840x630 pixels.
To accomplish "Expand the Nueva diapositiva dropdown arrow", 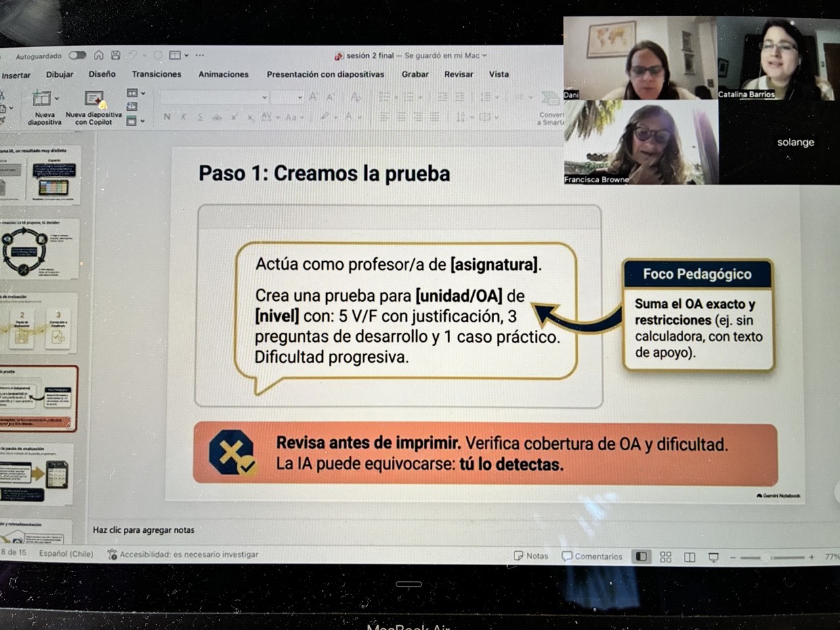I will coord(57,98).
